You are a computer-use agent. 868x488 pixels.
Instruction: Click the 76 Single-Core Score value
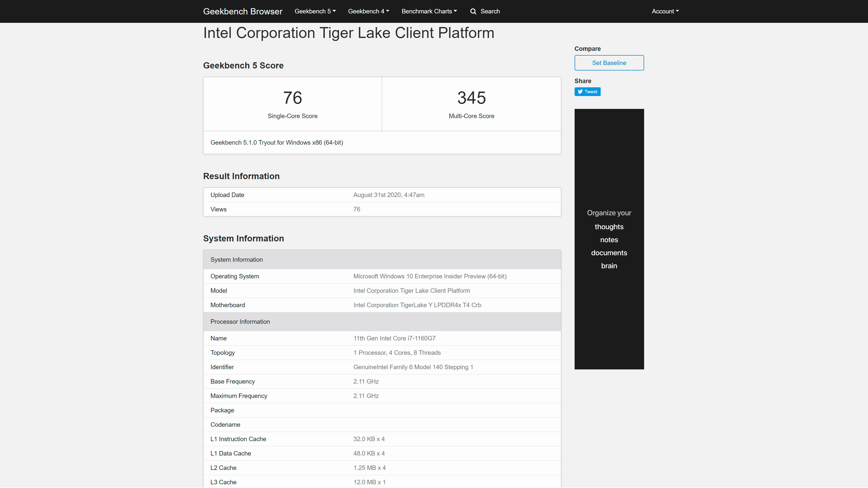292,98
